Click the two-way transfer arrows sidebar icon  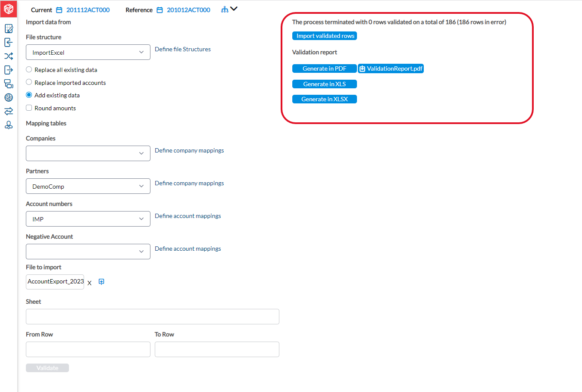coord(9,111)
